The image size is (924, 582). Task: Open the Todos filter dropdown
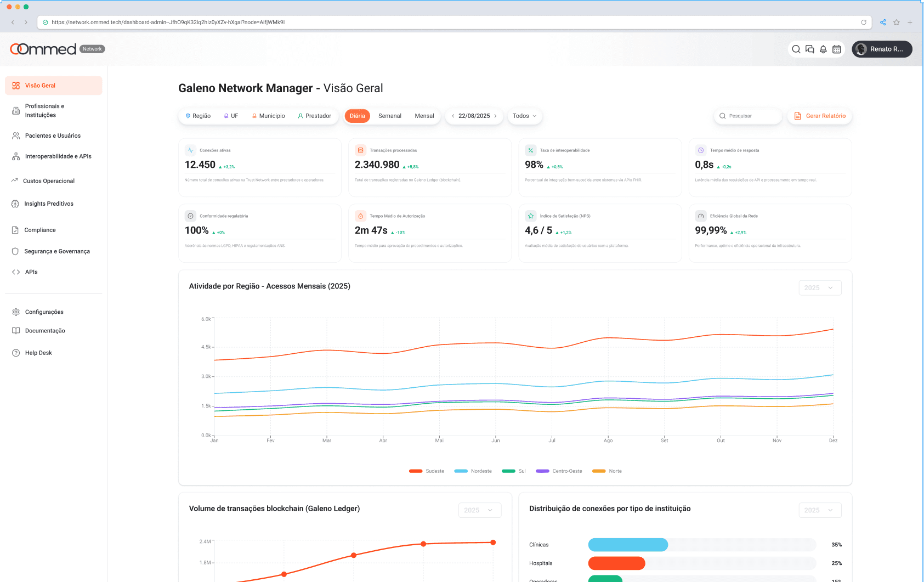[525, 116]
